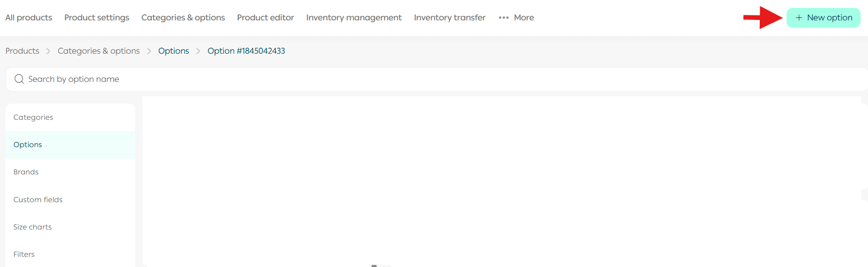Switch to Categories & options tab
Viewport: 868px width, 267px height.
[183, 18]
